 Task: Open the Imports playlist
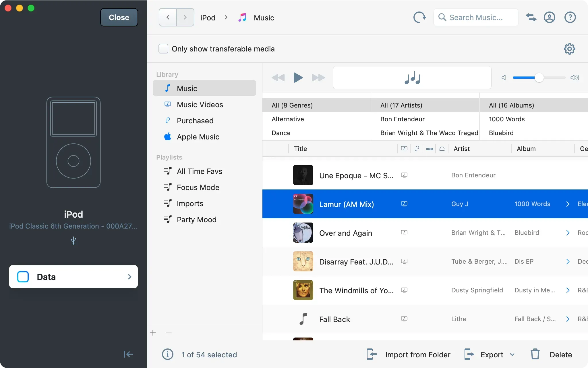204,203
